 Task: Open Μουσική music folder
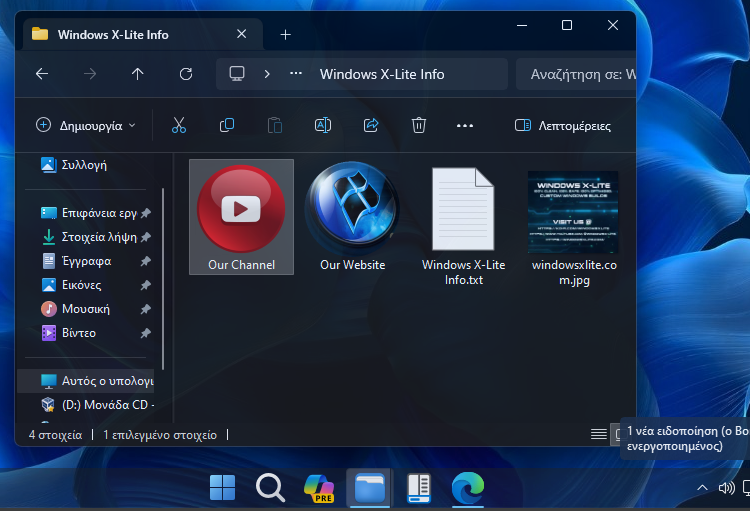point(76,309)
